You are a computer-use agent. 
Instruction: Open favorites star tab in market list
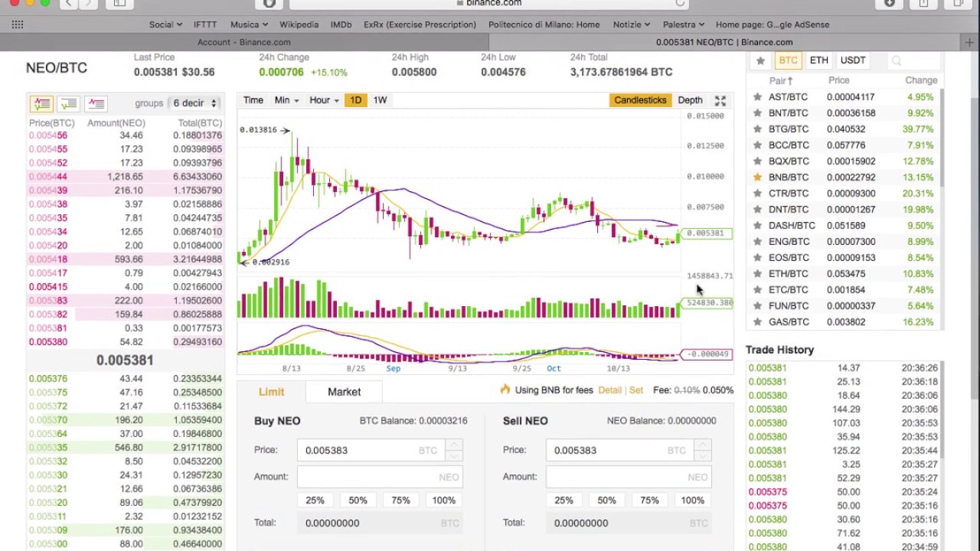click(760, 60)
